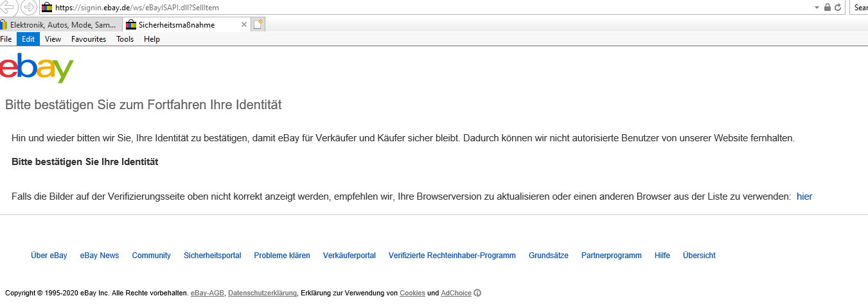Open the Tools menu
Image resolution: width=868 pixels, height=305 pixels.
[x=125, y=39]
